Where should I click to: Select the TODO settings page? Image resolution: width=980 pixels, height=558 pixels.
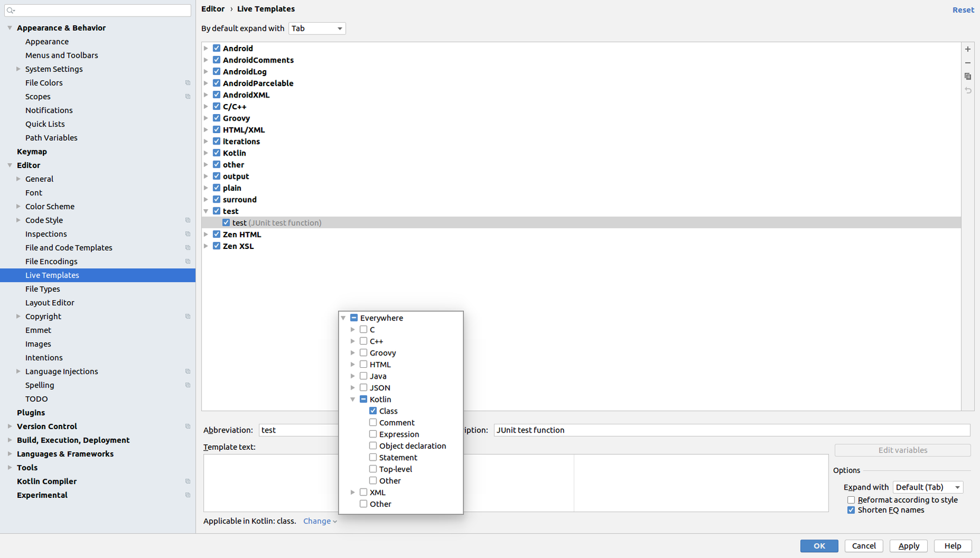(x=36, y=399)
